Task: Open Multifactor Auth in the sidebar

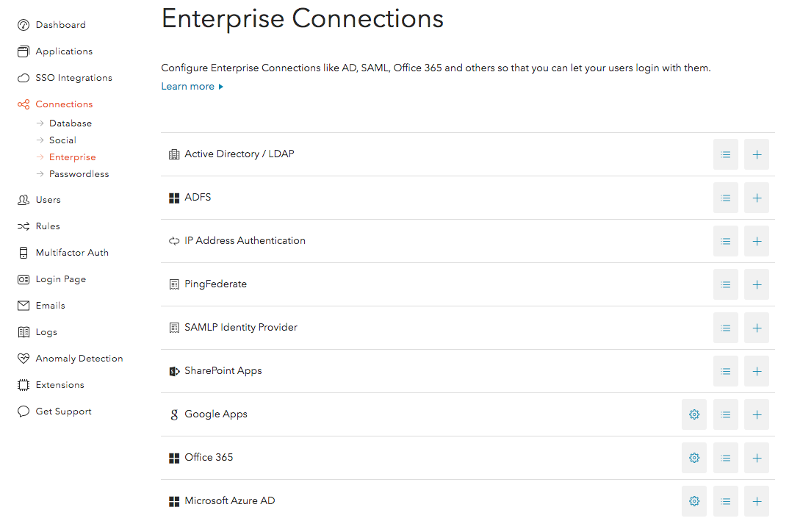Action: (x=72, y=253)
